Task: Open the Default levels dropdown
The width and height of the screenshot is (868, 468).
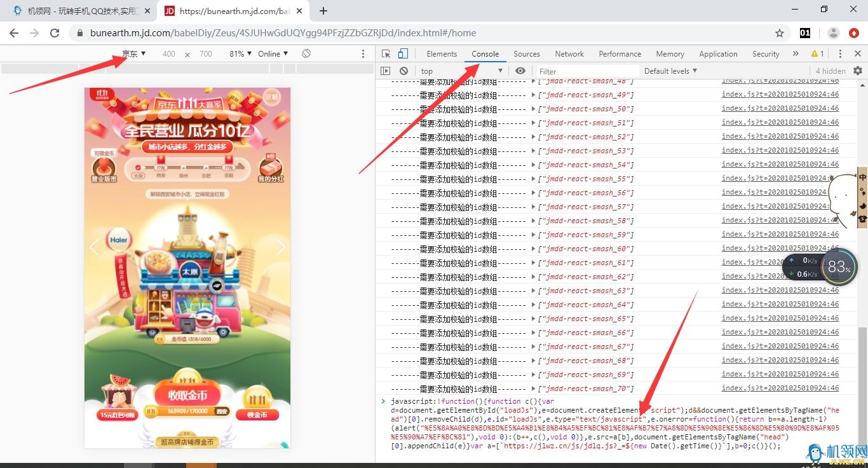Action: 671,71
